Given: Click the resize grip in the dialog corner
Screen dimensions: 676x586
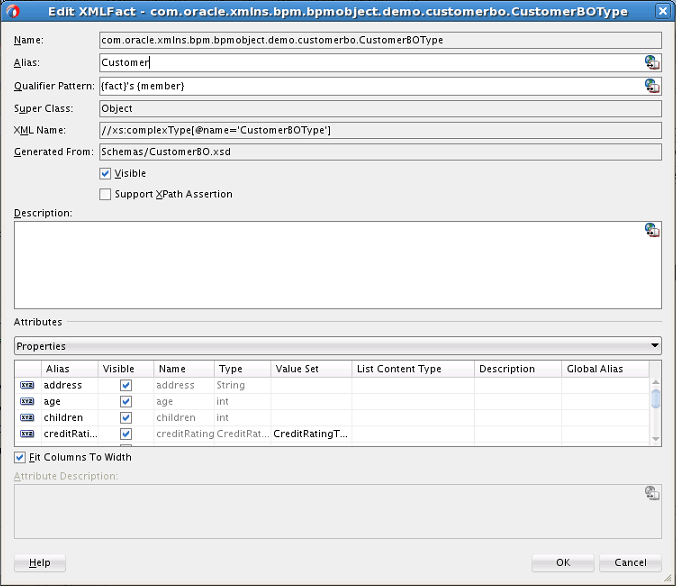Looking at the screenshot, I should click(x=668, y=578).
